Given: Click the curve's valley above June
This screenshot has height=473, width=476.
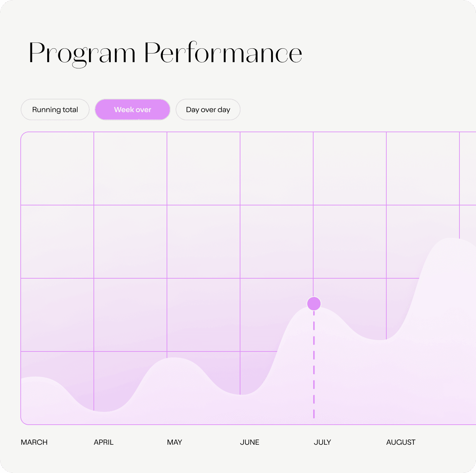Looking at the screenshot, I should click(241, 394).
